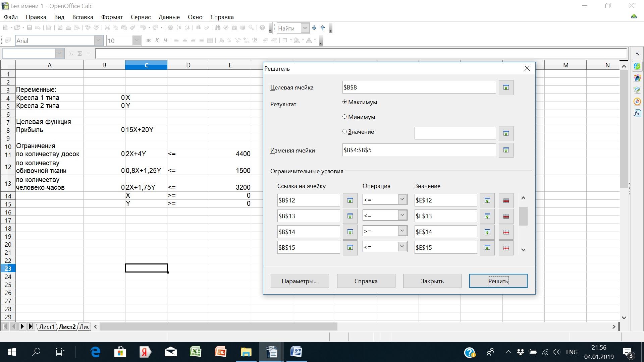Open the Файл menu
The height and width of the screenshot is (362, 644).
pos(11,17)
